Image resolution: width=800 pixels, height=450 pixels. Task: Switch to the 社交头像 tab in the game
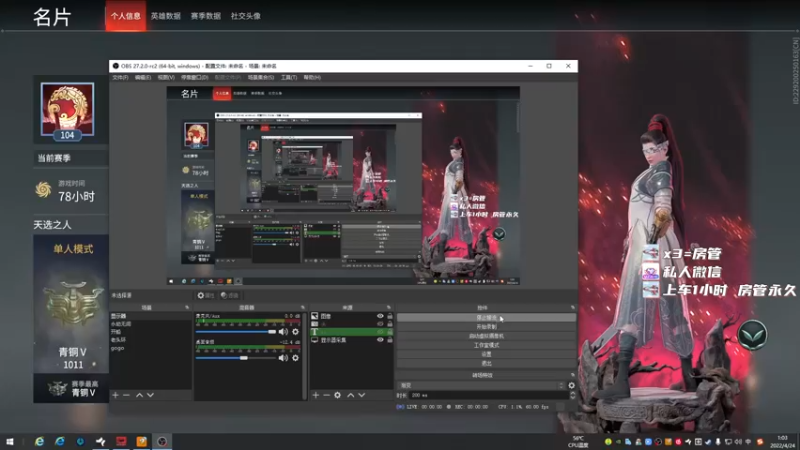[x=245, y=16]
